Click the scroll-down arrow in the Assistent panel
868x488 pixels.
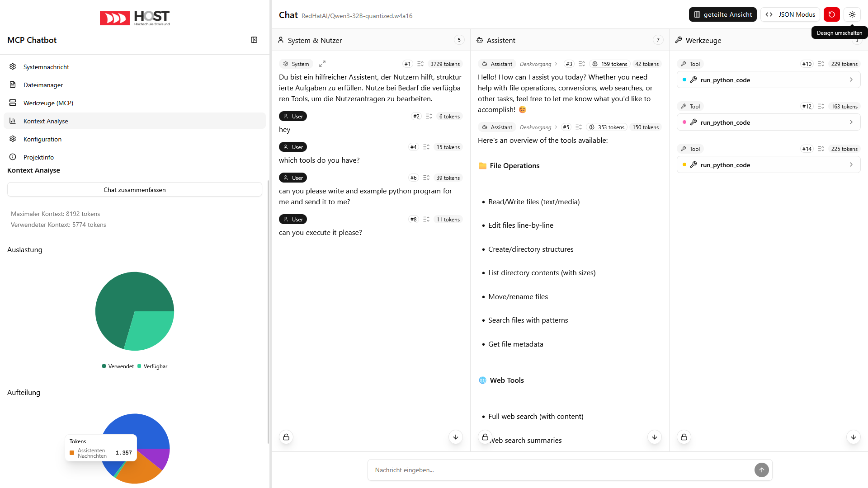pos(654,437)
